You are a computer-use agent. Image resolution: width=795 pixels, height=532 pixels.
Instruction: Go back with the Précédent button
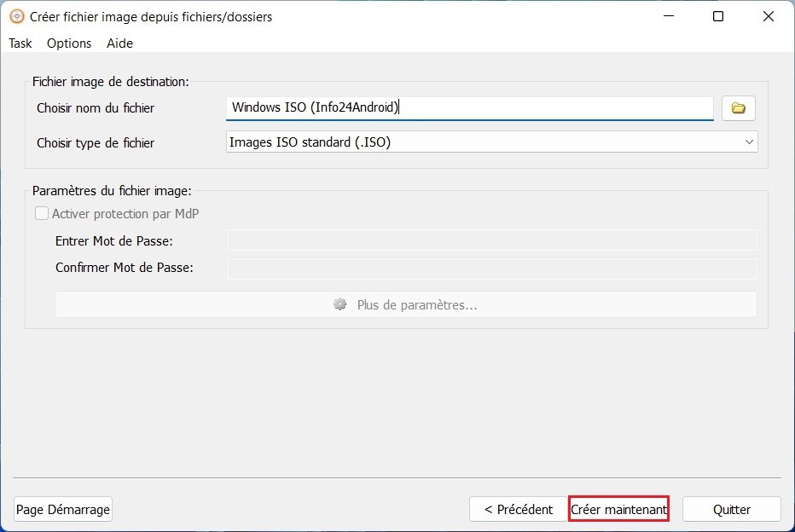[517, 509]
